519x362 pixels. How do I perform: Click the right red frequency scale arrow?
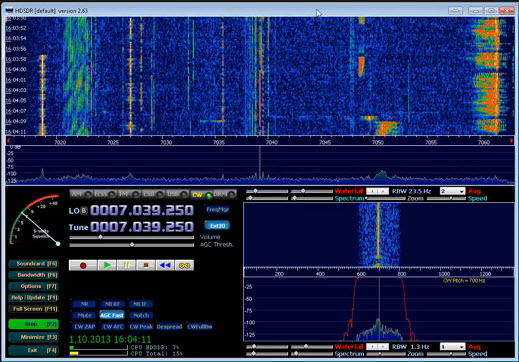click(x=511, y=141)
